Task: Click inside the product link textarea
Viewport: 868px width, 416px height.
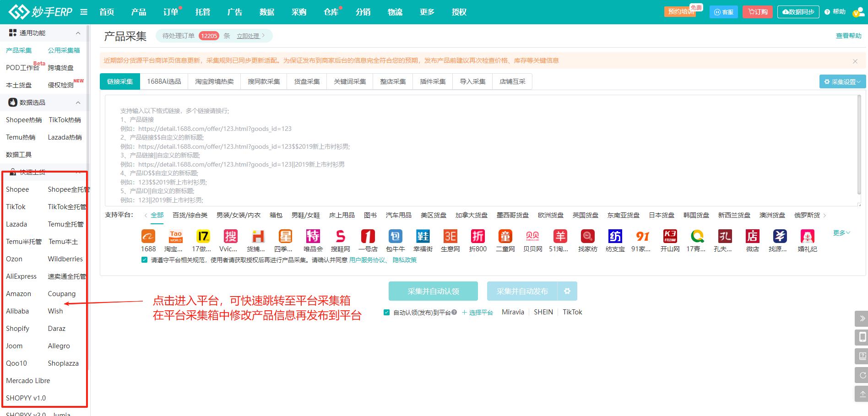Action: [x=483, y=151]
